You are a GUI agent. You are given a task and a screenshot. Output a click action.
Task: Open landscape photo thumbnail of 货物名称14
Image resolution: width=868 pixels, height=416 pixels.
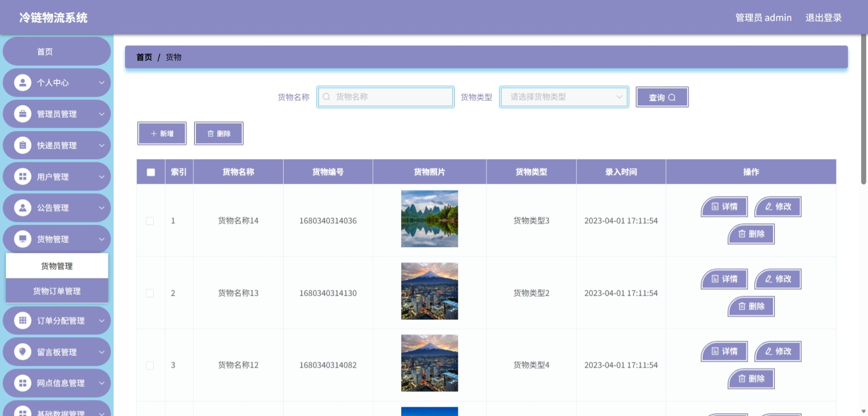pos(429,219)
